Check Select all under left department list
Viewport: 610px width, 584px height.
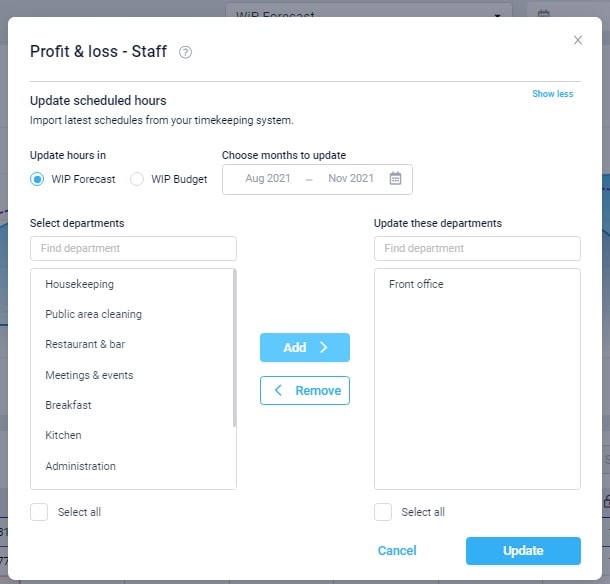tap(39, 512)
